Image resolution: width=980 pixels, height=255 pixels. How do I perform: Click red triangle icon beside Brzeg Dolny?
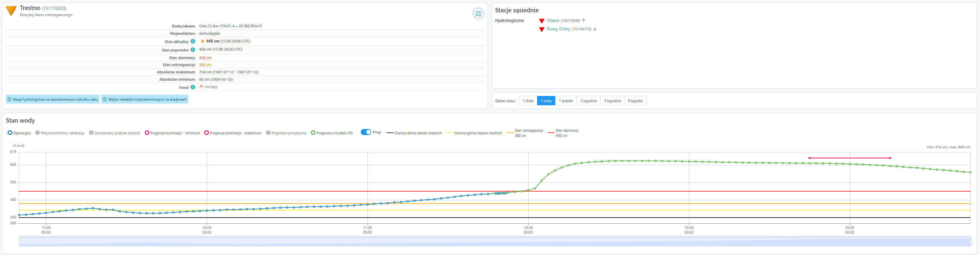[x=542, y=30]
